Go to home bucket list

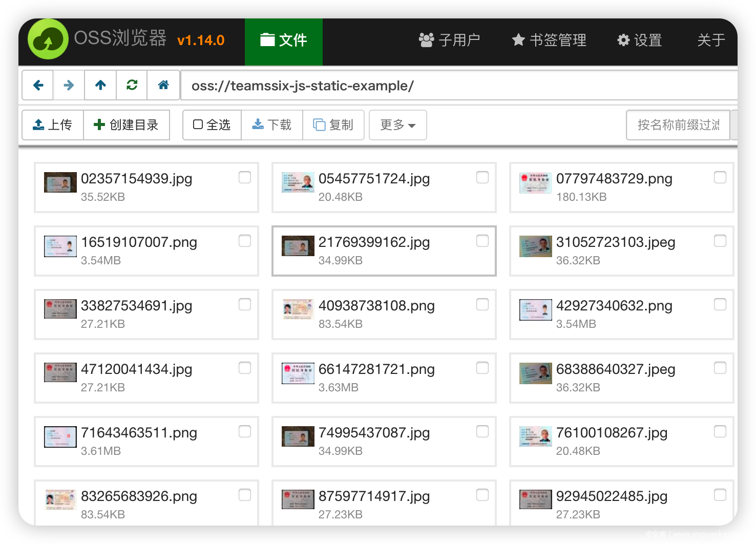[x=163, y=85]
